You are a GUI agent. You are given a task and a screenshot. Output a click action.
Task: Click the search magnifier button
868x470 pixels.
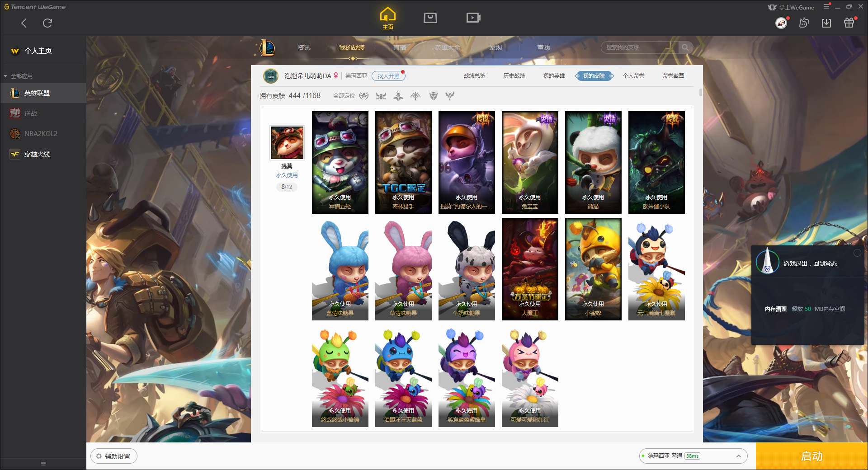(685, 47)
